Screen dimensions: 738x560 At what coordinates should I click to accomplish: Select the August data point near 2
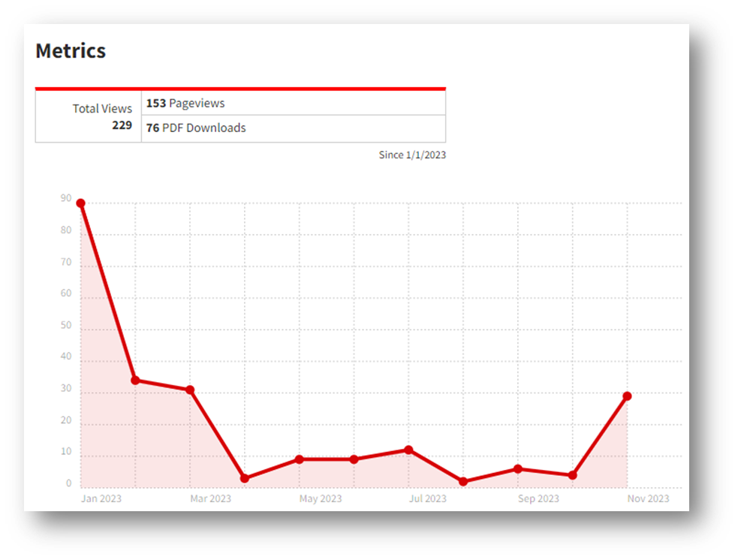pyautogui.click(x=463, y=482)
